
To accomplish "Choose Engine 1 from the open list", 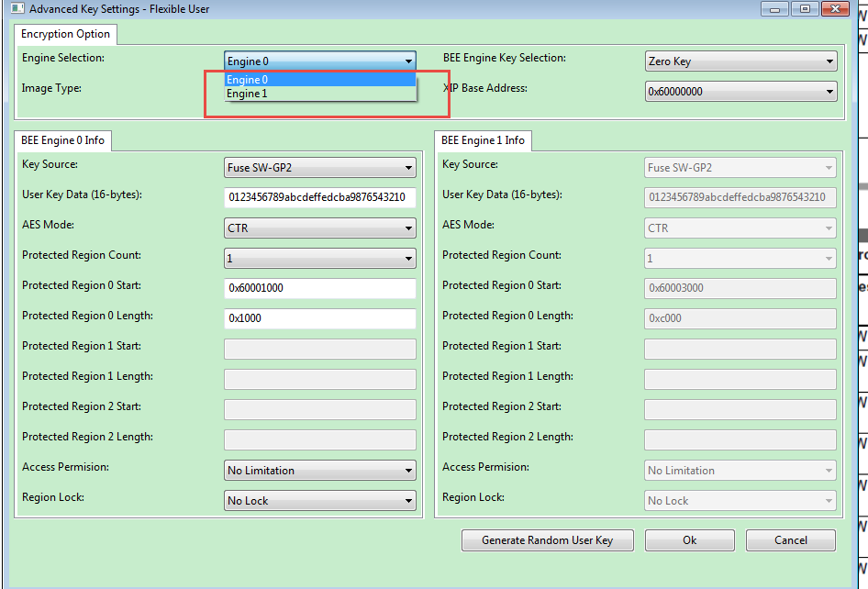I will click(x=320, y=94).
